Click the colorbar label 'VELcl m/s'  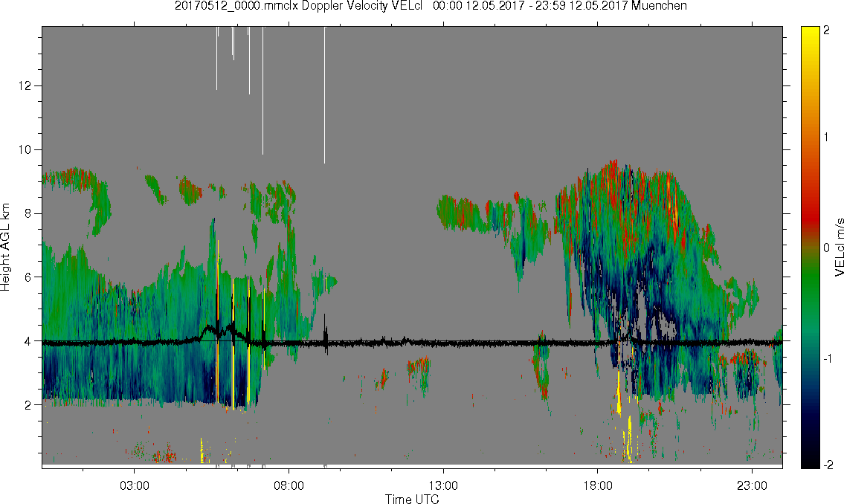point(839,248)
